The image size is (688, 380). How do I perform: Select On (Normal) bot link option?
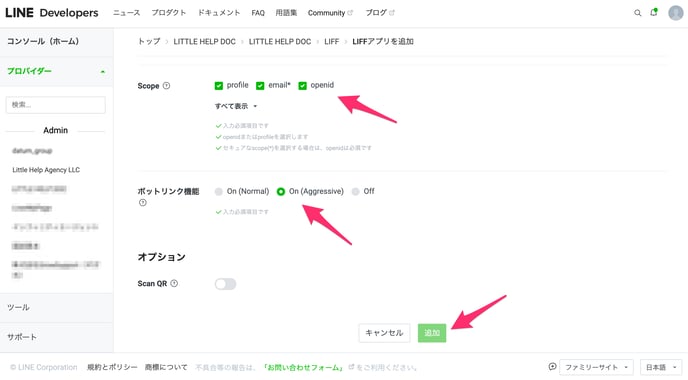[x=219, y=191]
